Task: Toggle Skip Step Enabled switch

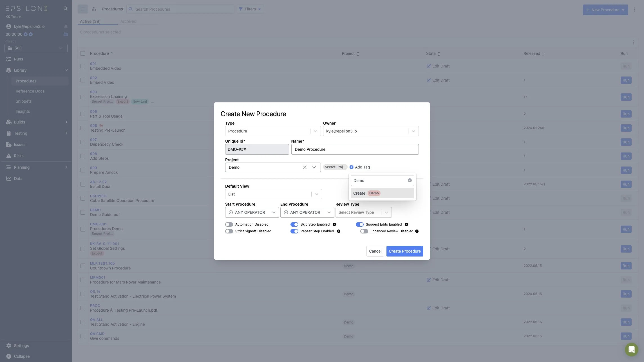Action: pyautogui.click(x=294, y=224)
